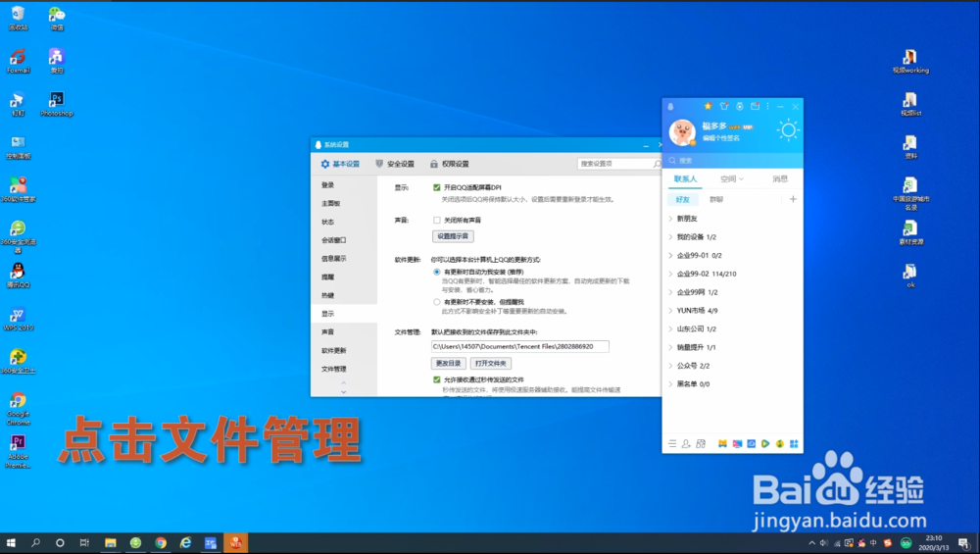Screen dimensions: 980x554
Task: Open Chrome from the taskbar
Action: coord(161,543)
